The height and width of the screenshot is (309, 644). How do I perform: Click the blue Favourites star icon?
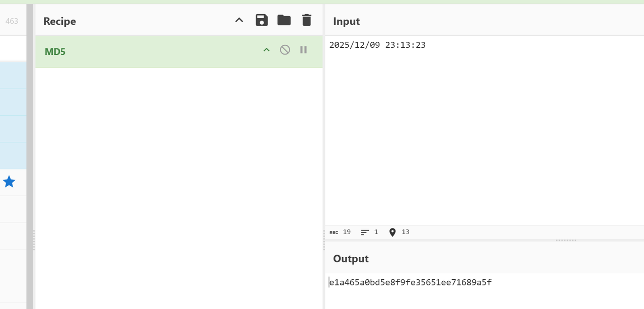pos(9,182)
